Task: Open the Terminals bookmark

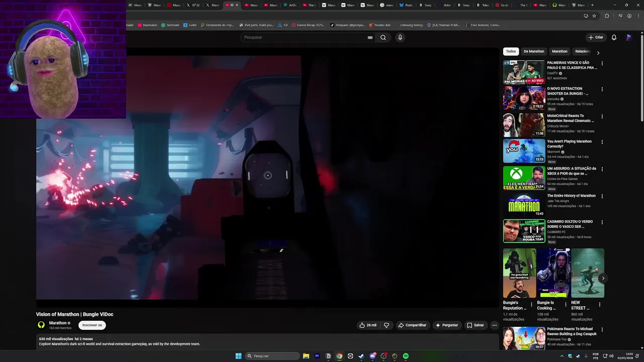Action: coord(170,25)
